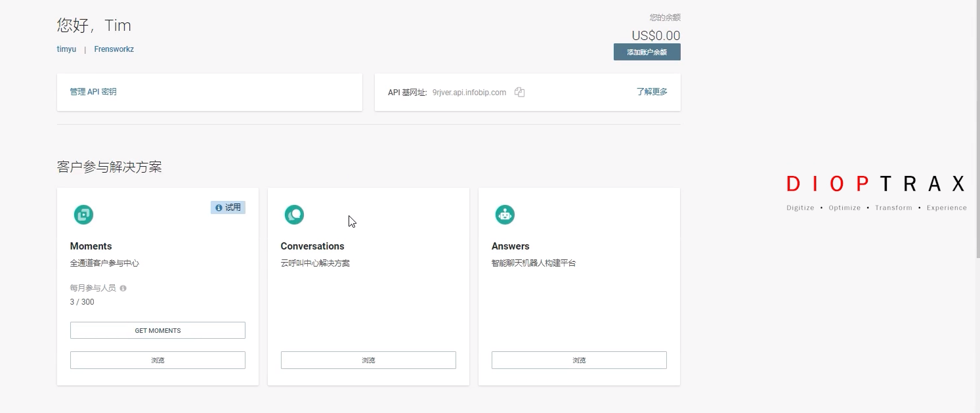This screenshot has height=413, width=980.
Task: Click the 客户参与解决方案 section heading
Action: pos(110,167)
